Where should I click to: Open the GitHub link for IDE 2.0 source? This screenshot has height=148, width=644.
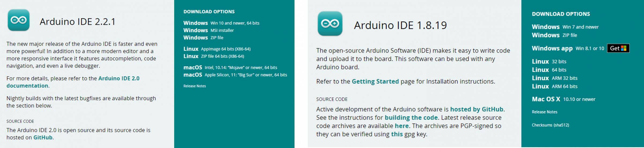tap(43, 138)
